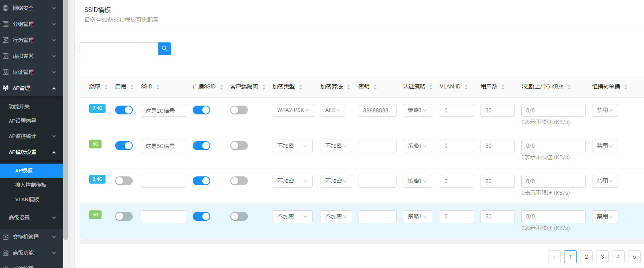Viewport: 644px width, 268px height.
Task: Go to page 4
Action: coord(618,257)
